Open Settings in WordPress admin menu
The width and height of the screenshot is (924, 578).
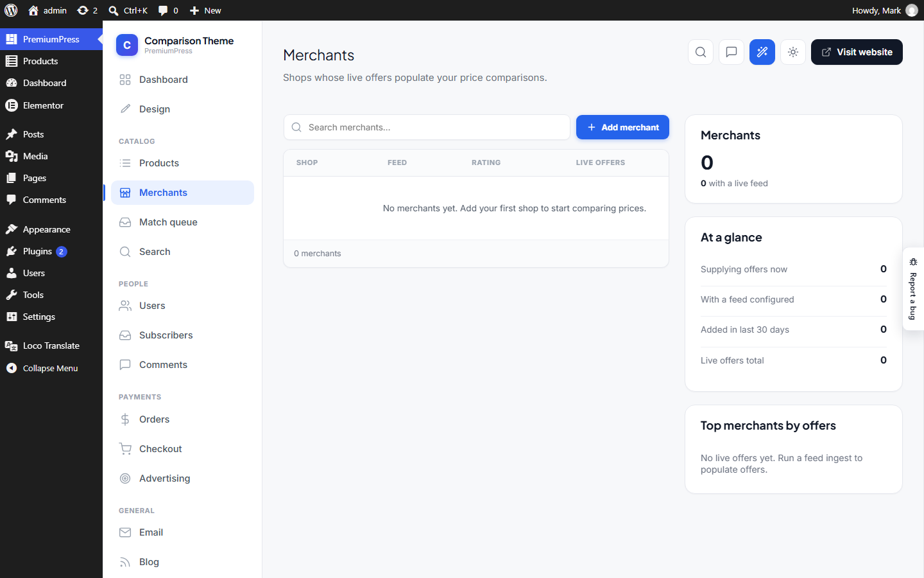(x=51, y=317)
